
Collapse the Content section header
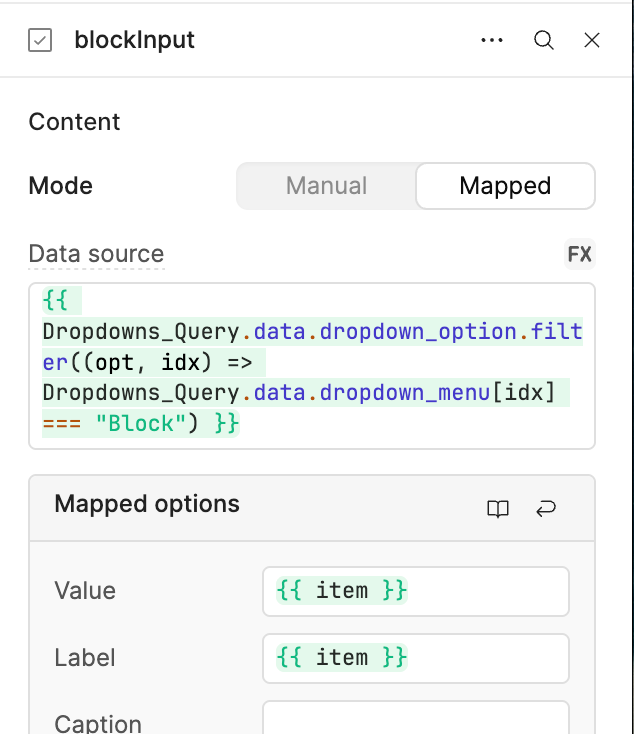click(x=74, y=122)
